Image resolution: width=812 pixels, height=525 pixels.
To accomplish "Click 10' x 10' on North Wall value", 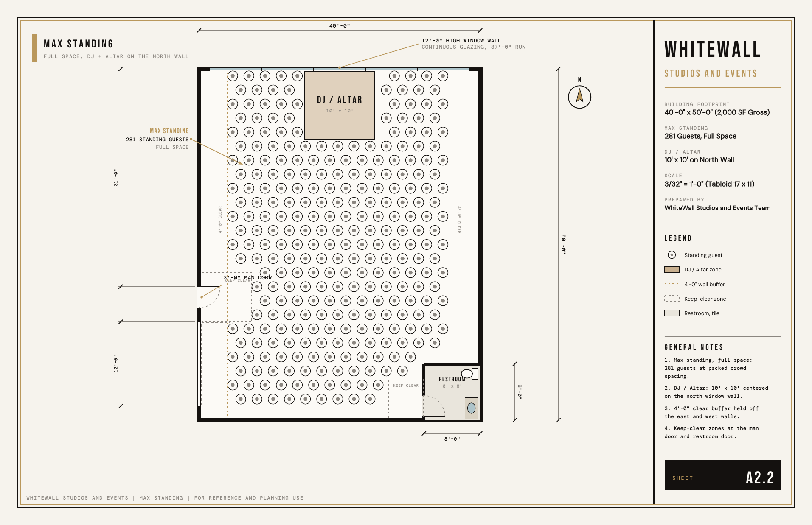I will pos(699,160).
